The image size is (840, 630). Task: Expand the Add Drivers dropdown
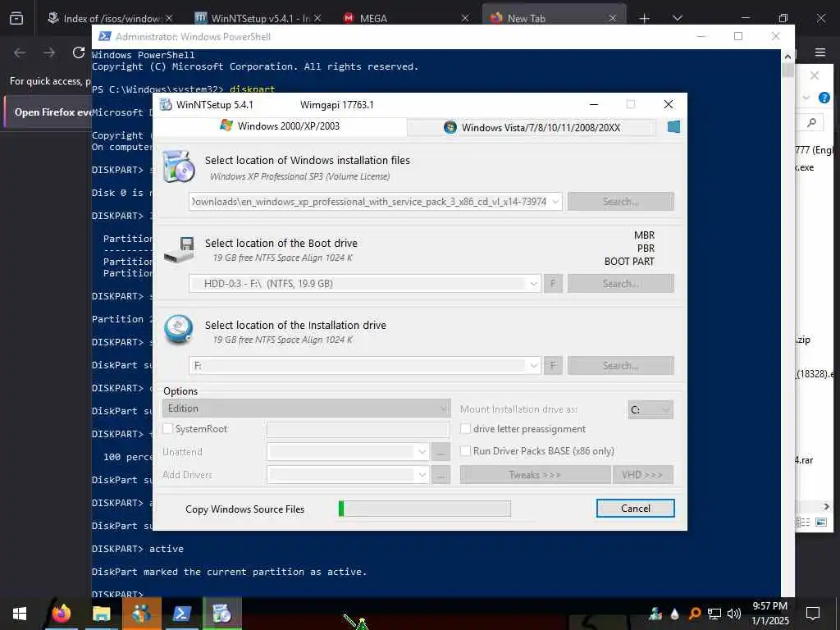422,475
